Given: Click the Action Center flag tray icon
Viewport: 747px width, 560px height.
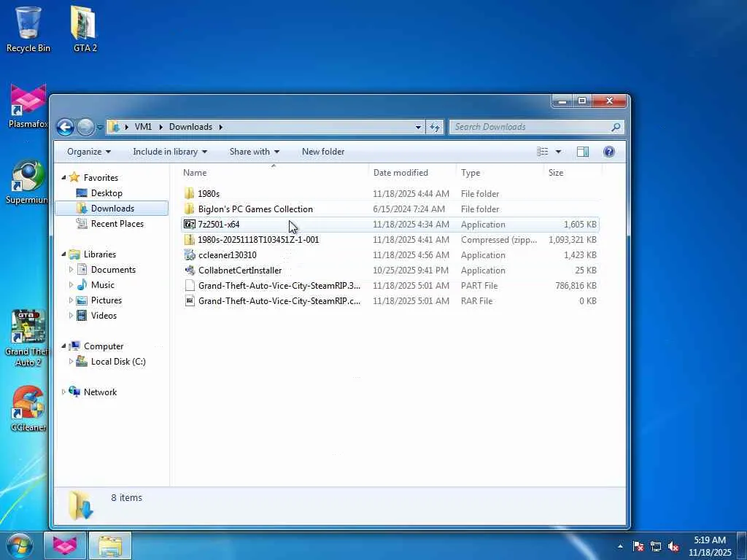Looking at the screenshot, I should pos(638,546).
